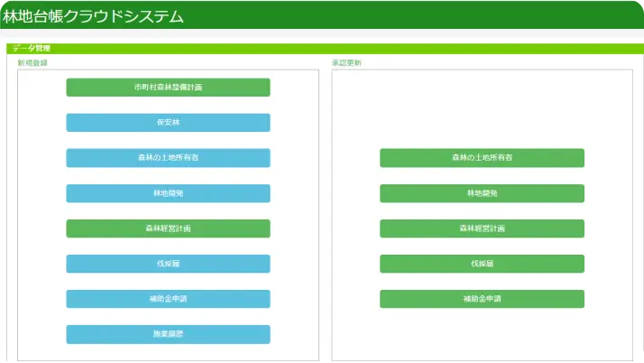Choose 補助金申請 in the 新規登録 panel
Image resolution: width=644 pixels, height=363 pixels.
168,299
